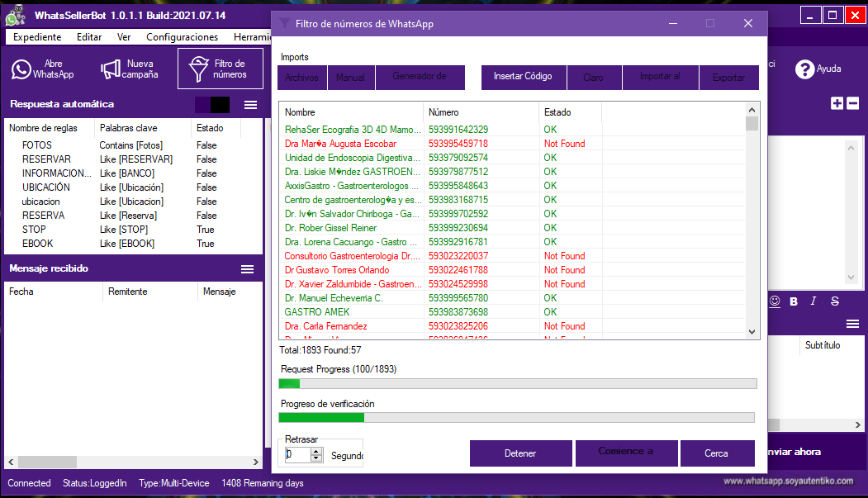Click "1408 Remaning days" in the status bar

[x=263, y=483]
